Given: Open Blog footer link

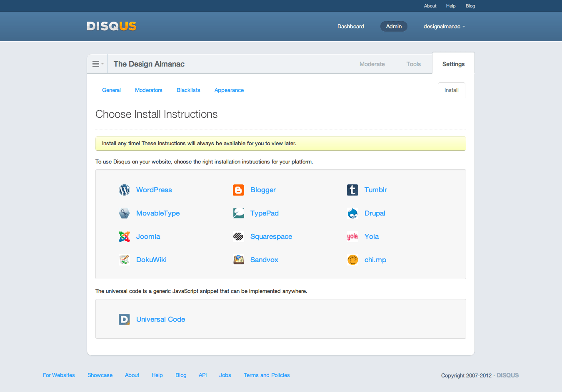Looking at the screenshot, I should [x=181, y=375].
